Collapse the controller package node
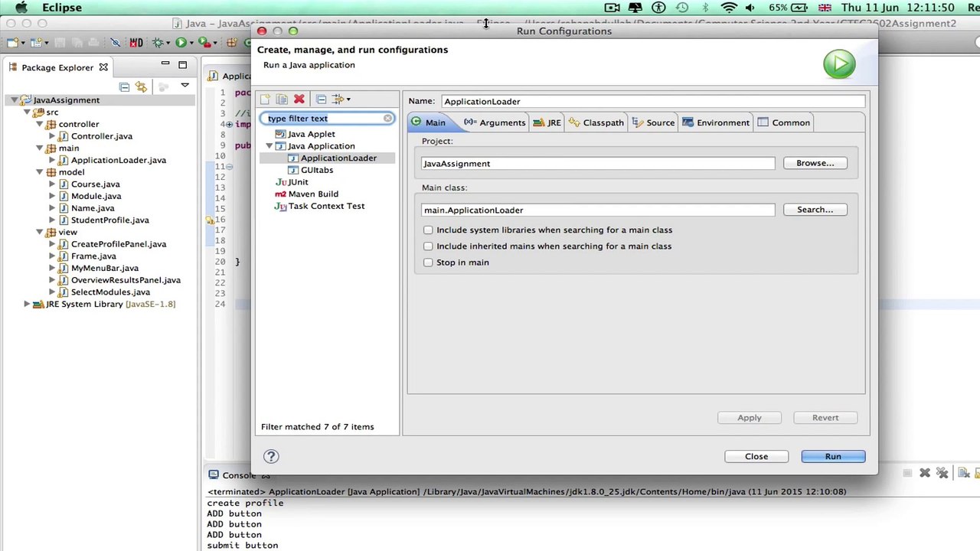This screenshot has width=980, height=551. (x=39, y=124)
